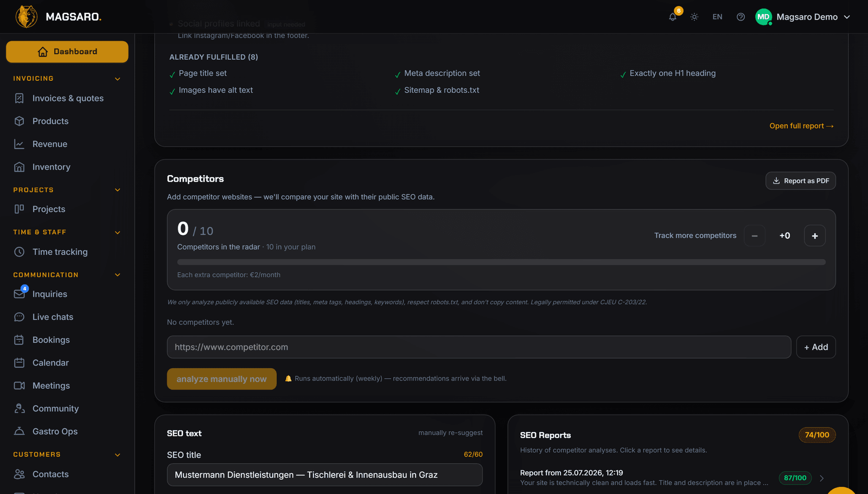Screen dimensions: 868x494
Task: Click 'Images have alt text' item
Action: (x=211, y=90)
